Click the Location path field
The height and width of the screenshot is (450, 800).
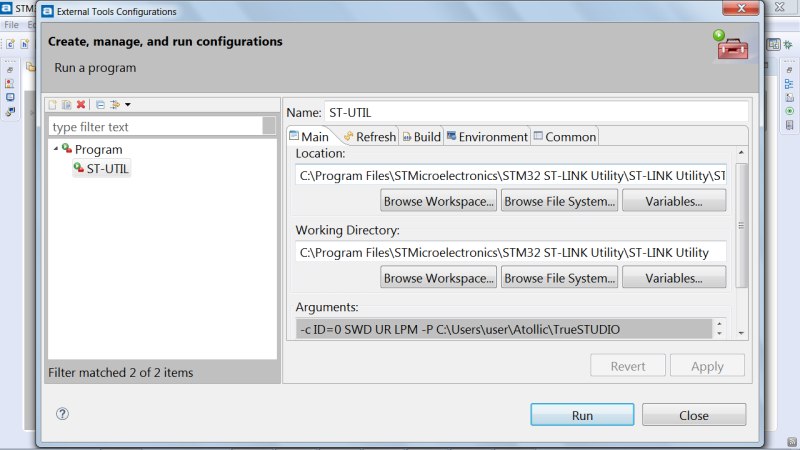(511, 176)
